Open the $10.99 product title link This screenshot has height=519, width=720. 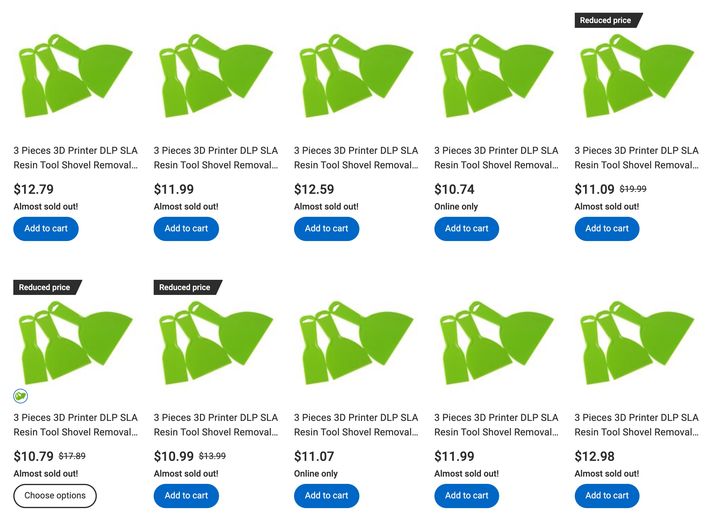point(215,424)
